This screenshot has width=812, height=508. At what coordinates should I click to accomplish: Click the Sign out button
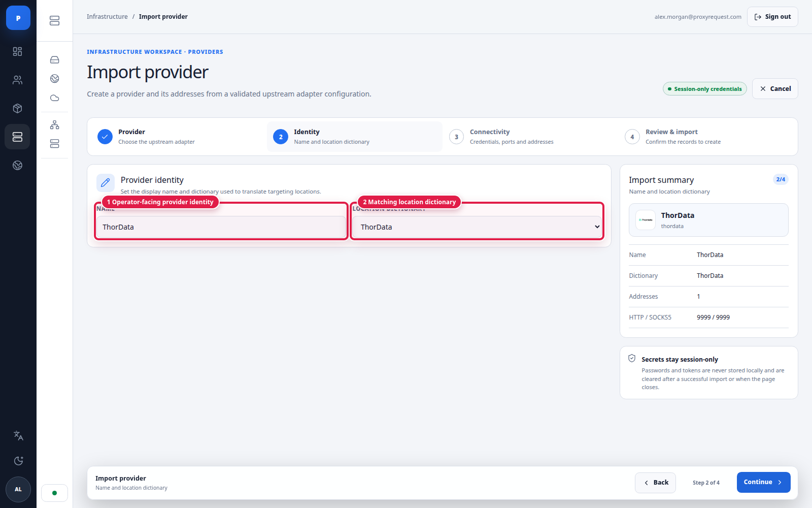[x=772, y=17]
